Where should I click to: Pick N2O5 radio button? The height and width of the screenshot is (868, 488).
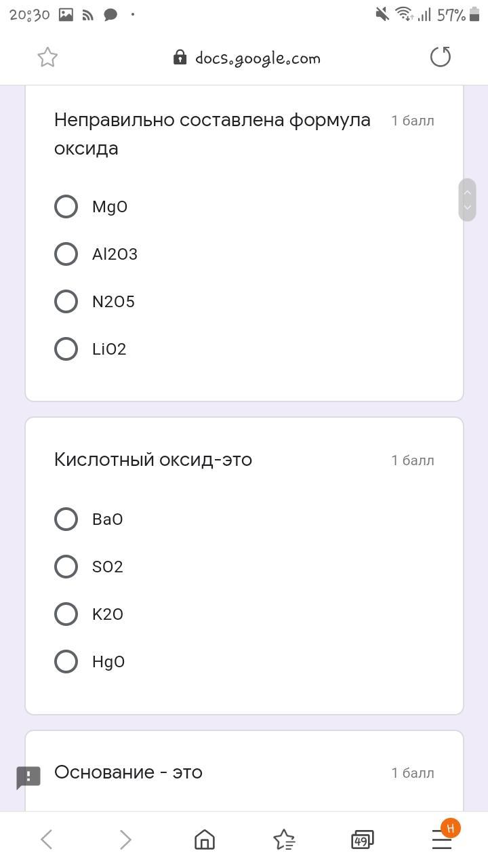point(66,302)
